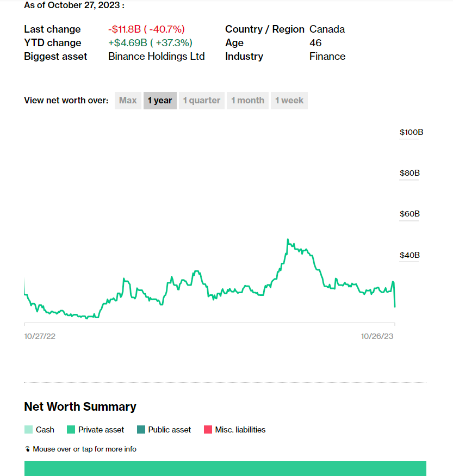Switch chart to 1 quarter view
Screen dimensions: 453x476
tap(201, 101)
